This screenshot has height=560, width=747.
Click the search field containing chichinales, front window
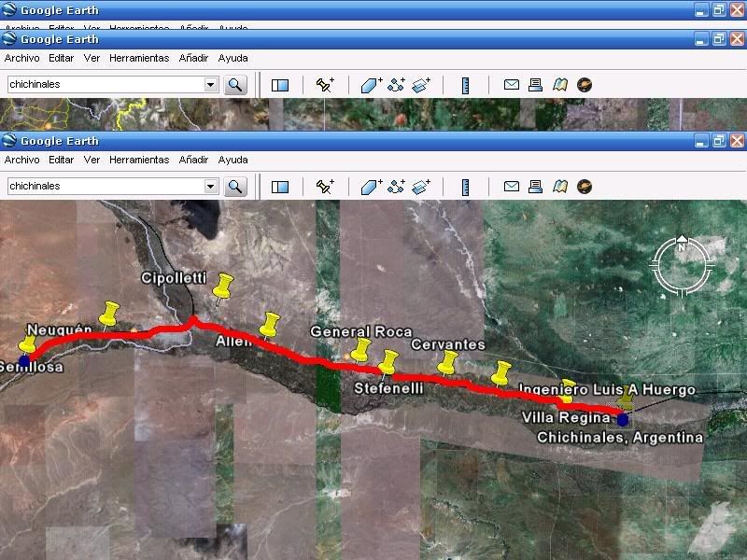click(103, 186)
